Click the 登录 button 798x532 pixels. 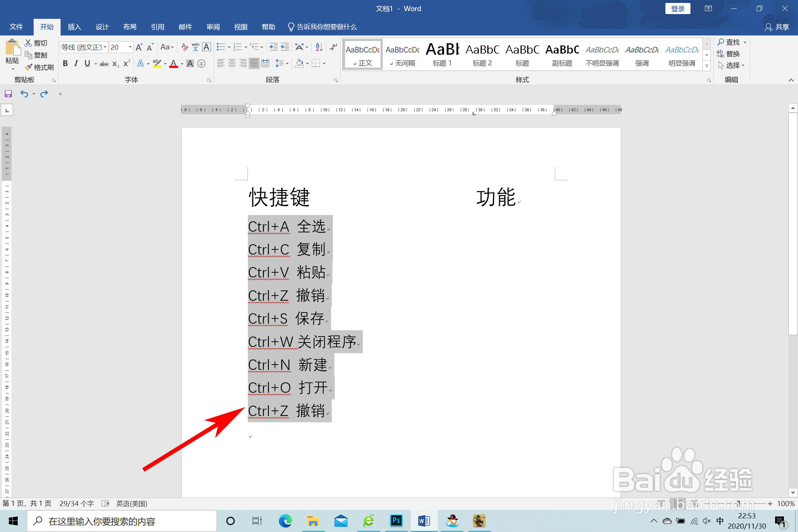[x=678, y=8]
